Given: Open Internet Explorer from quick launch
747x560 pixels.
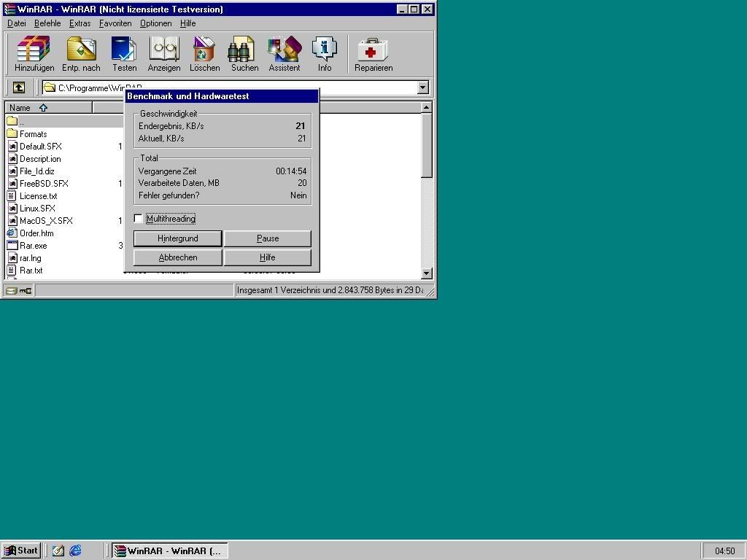Looking at the screenshot, I should [x=75, y=551].
